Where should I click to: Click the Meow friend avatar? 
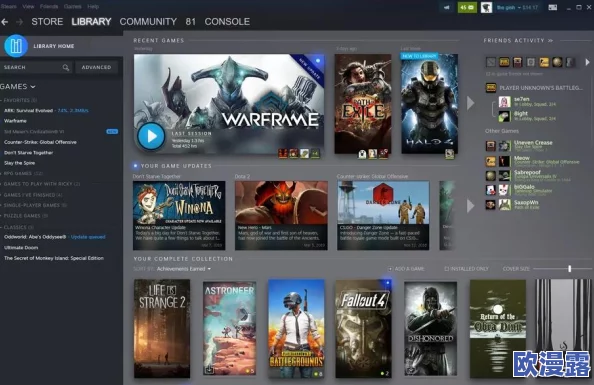(x=504, y=161)
